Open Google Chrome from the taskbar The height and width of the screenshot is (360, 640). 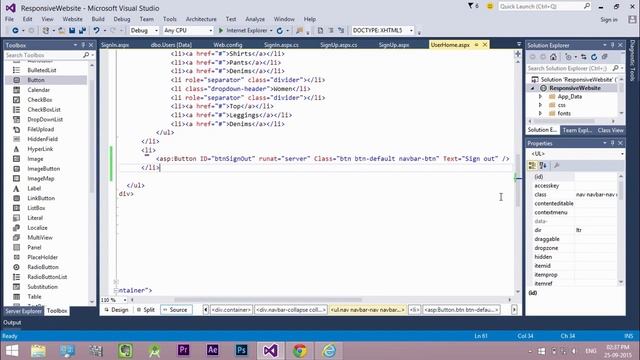pyautogui.click(x=300, y=351)
